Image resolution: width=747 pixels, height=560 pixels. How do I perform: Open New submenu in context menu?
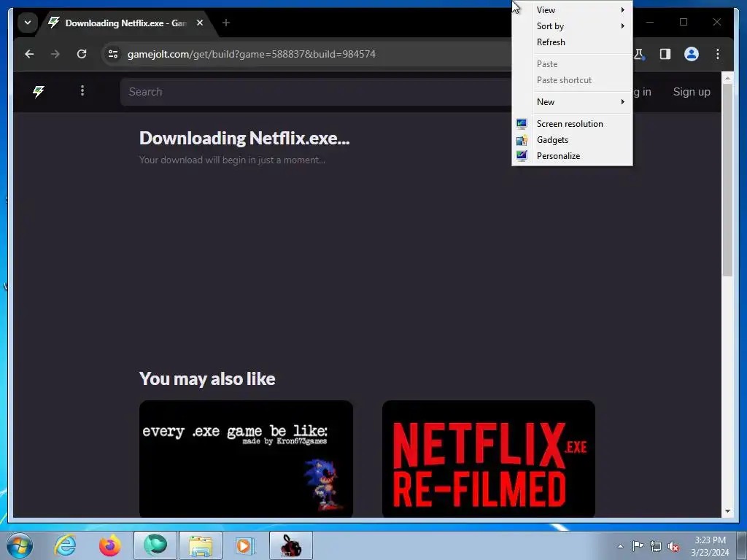(572, 102)
